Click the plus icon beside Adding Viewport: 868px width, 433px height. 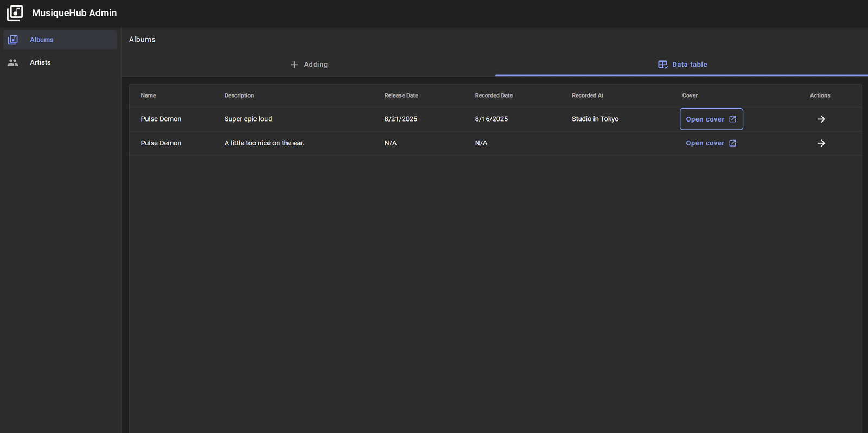[x=295, y=65]
